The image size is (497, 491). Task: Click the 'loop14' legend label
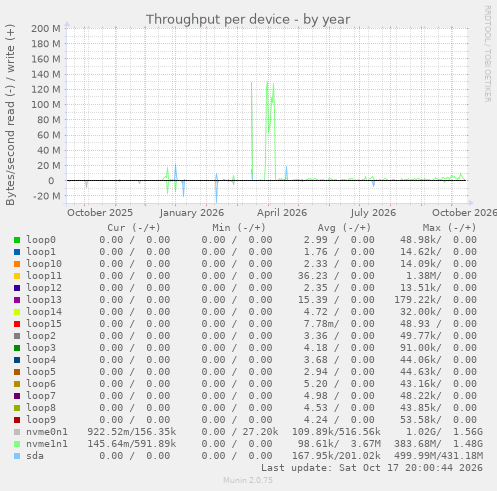point(44,312)
